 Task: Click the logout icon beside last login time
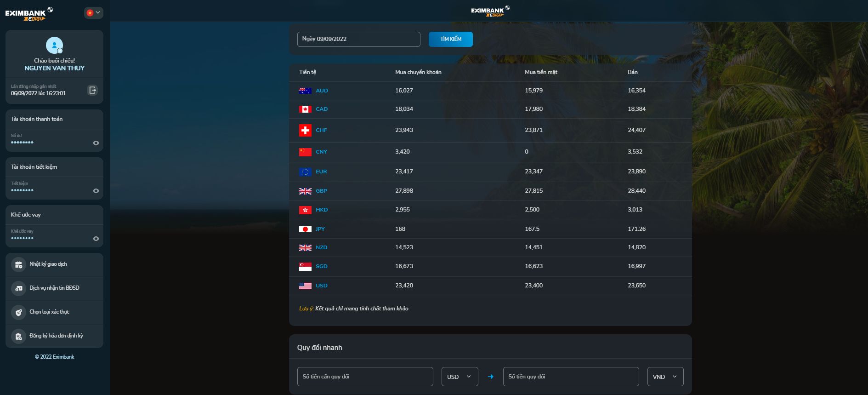click(x=92, y=90)
